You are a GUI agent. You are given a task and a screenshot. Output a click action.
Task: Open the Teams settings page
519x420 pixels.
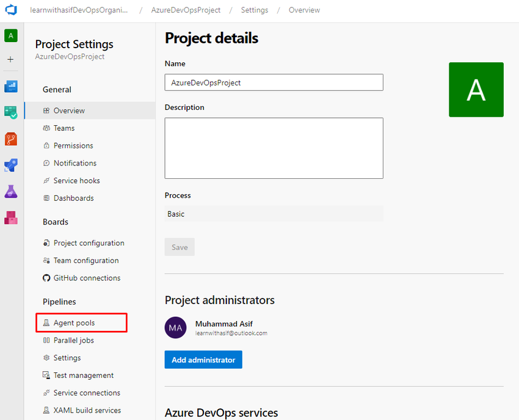(x=64, y=128)
